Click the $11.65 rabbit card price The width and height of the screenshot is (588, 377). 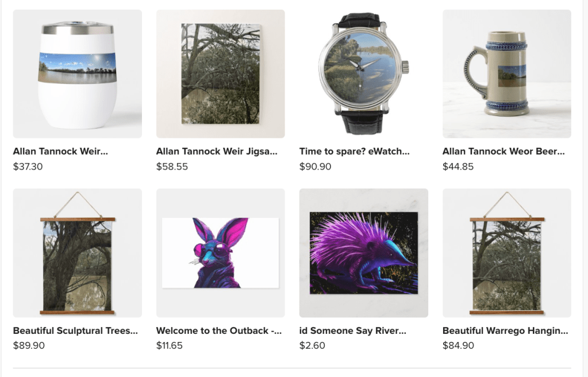coord(170,345)
